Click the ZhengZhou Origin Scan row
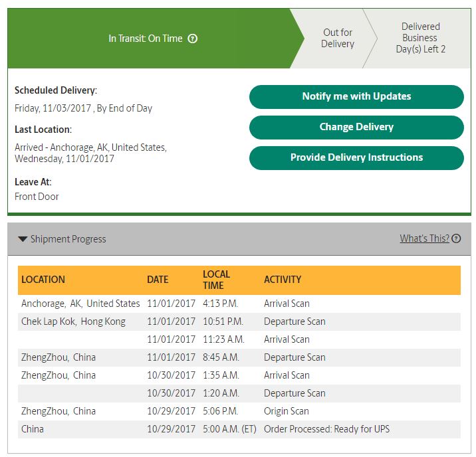 239,411
